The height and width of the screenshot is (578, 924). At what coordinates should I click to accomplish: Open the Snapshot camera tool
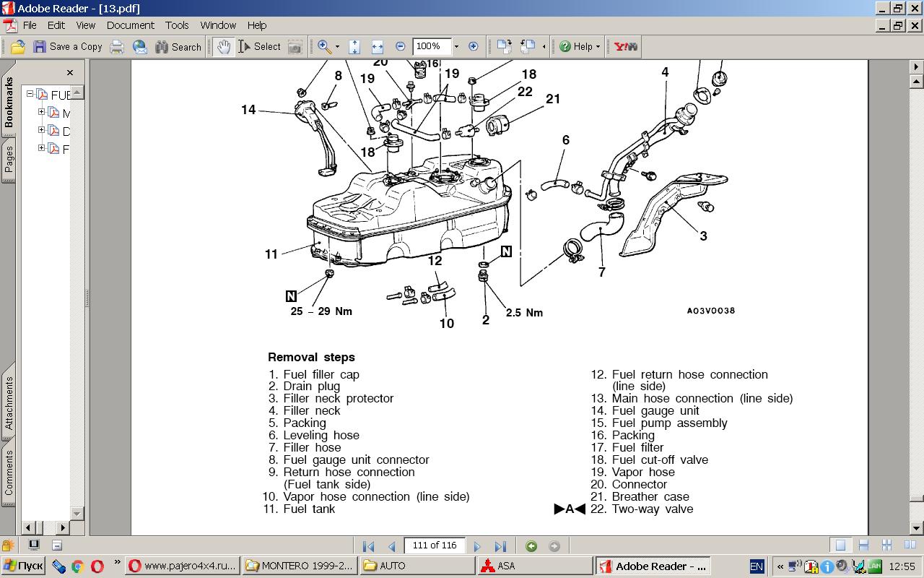(x=295, y=46)
